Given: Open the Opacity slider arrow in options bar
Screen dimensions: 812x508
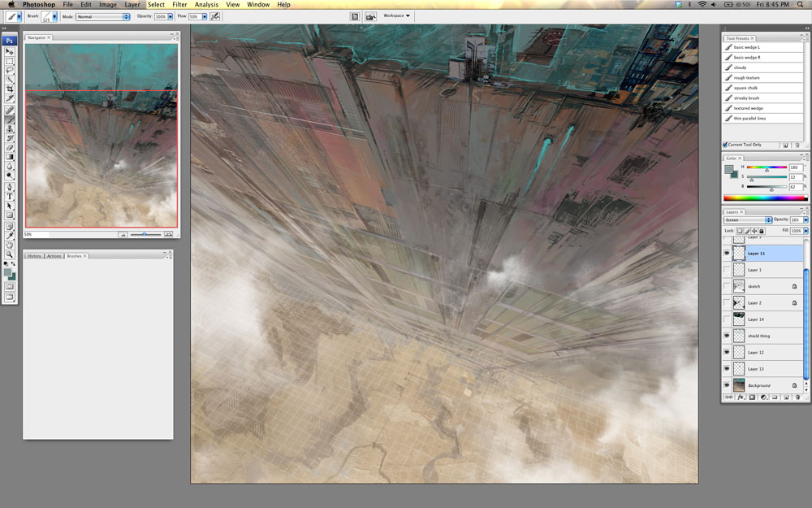Looking at the screenshot, I should tap(170, 16).
